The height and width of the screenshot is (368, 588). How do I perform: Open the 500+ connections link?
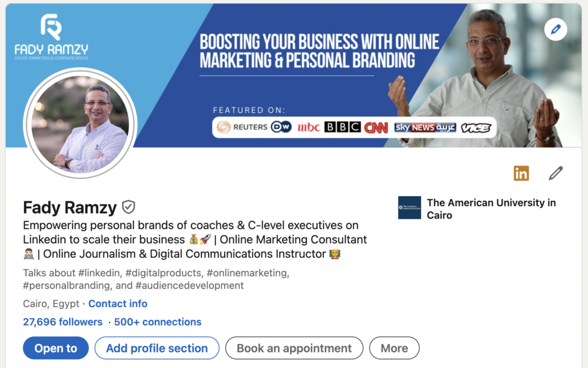pyautogui.click(x=157, y=322)
